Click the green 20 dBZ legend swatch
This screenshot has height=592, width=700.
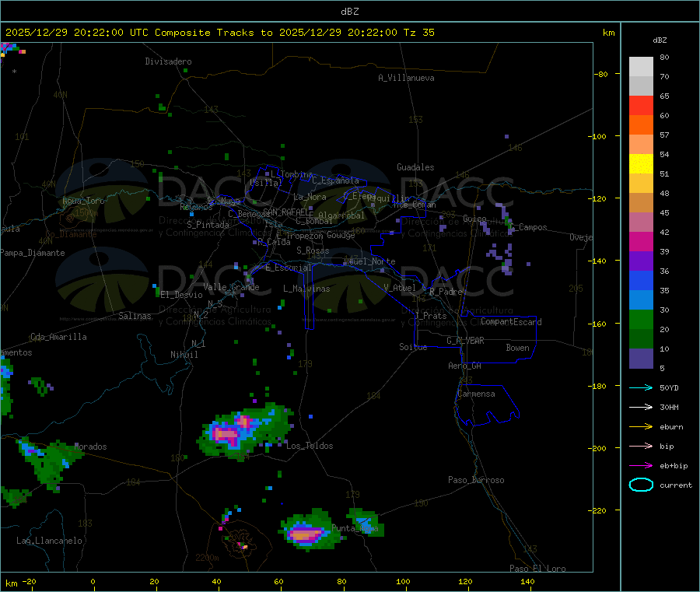coord(641,319)
